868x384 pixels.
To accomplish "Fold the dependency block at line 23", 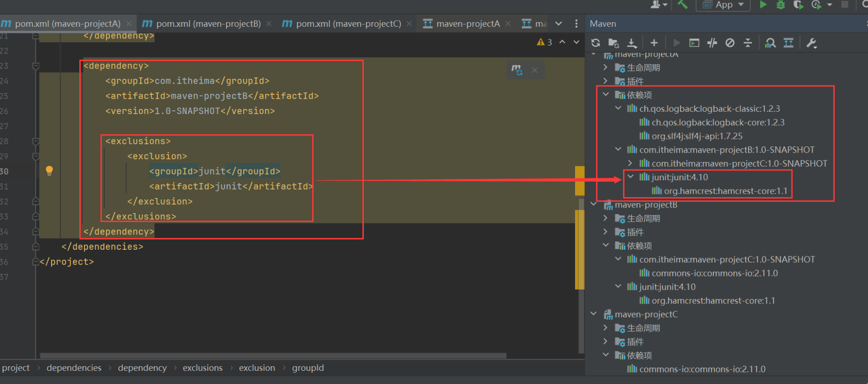I will pyautogui.click(x=36, y=66).
